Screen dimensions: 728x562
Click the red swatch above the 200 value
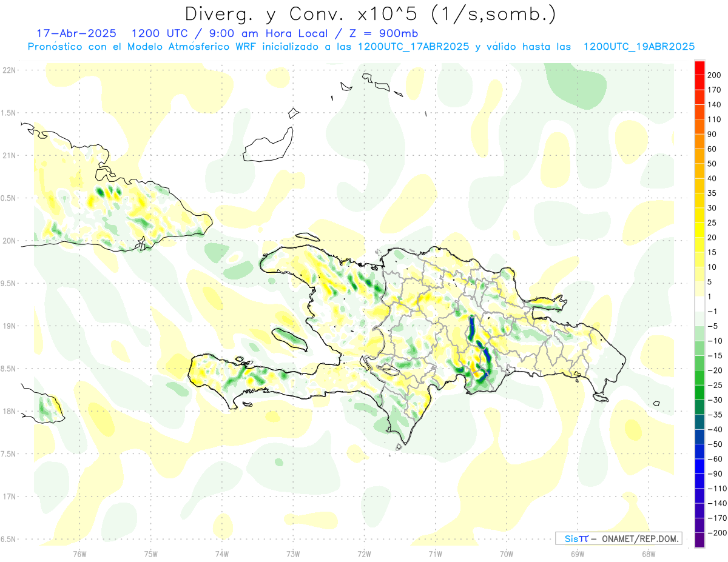[699, 68]
